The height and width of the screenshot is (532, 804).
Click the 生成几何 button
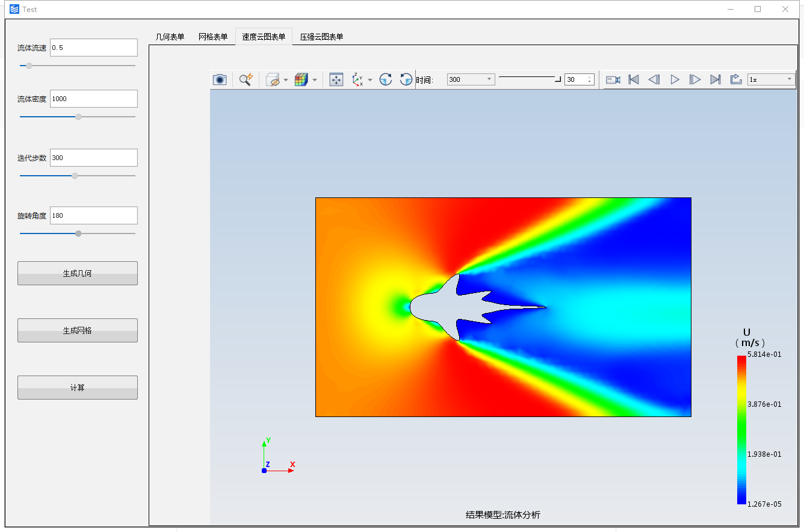click(78, 273)
